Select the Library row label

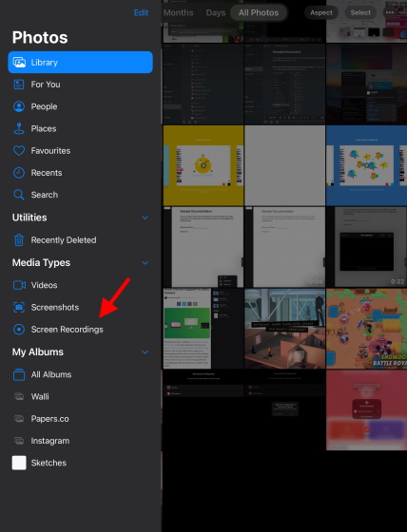click(x=44, y=63)
